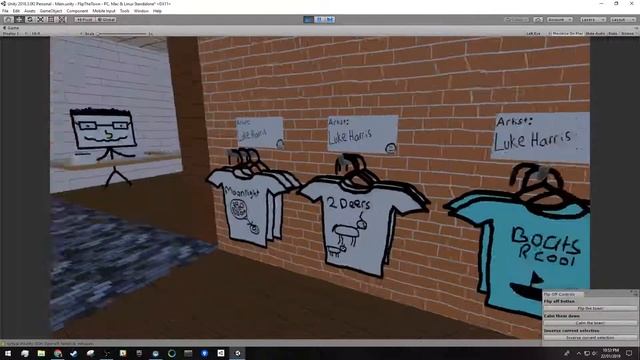Open the Left Eye dropdown
Image resolution: width=640 pixels, height=360 pixels.
point(533,33)
